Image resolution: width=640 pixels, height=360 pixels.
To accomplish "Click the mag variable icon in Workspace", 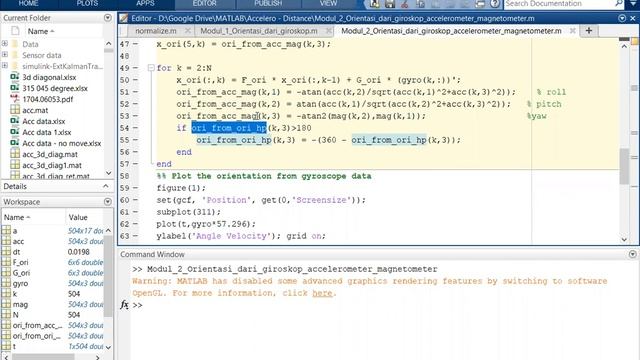I will coord(6,304).
